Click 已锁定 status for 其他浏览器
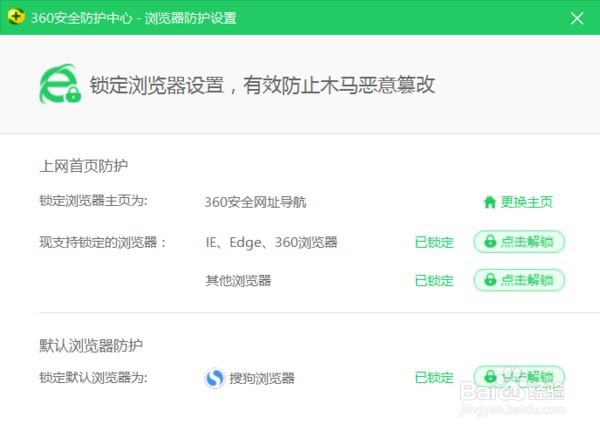 (434, 281)
